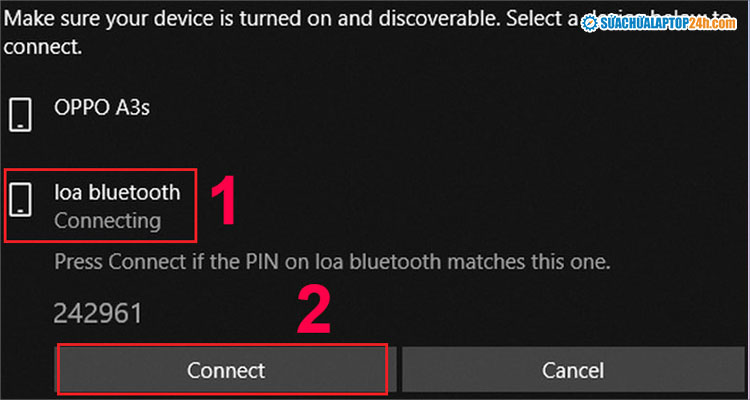Click the loa bluetooth device icon

click(20, 201)
